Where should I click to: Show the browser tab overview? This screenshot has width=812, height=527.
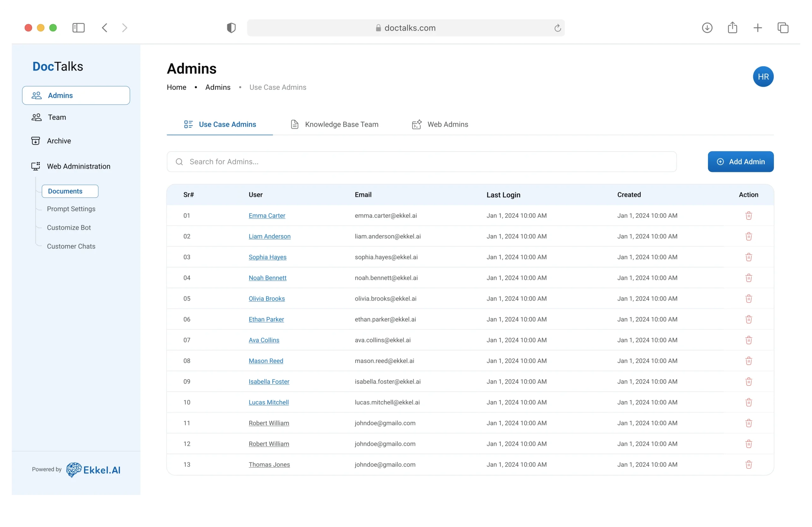point(783,28)
